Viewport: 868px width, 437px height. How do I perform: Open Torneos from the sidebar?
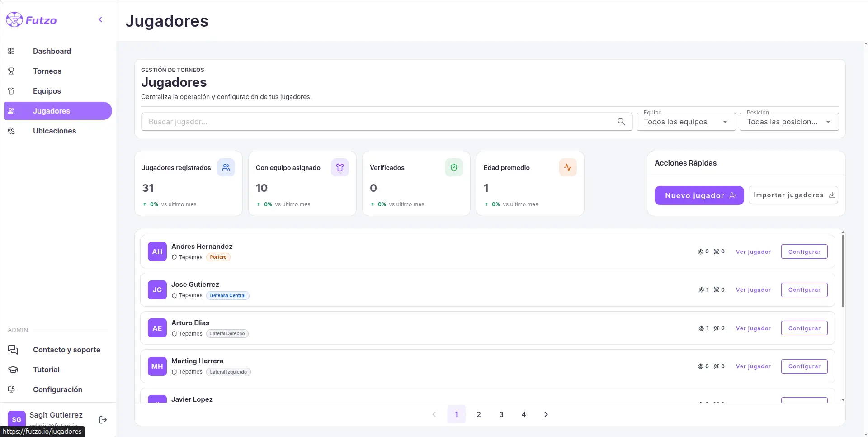click(x=47, y=71)
